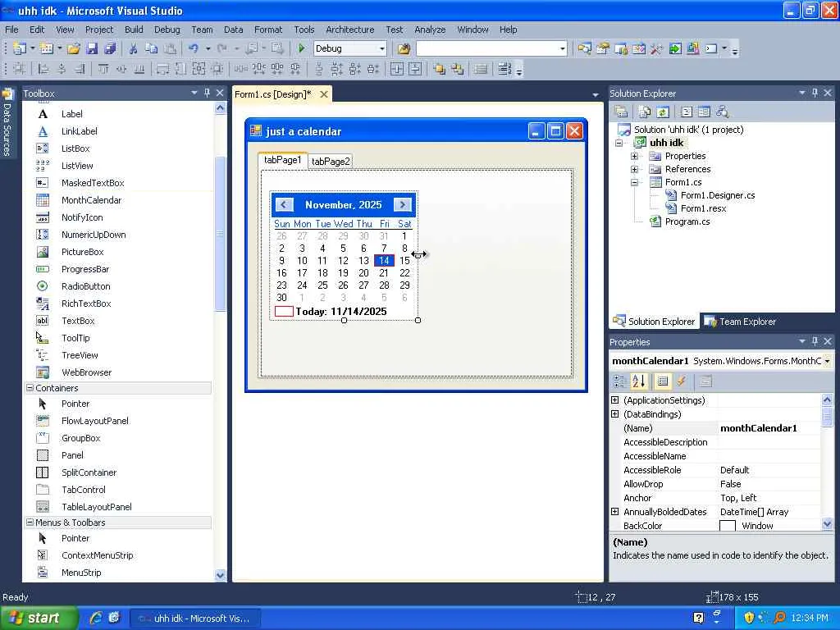Cut selection with the scissors icon
Screen dimensions: 840x630
(133, 48)
